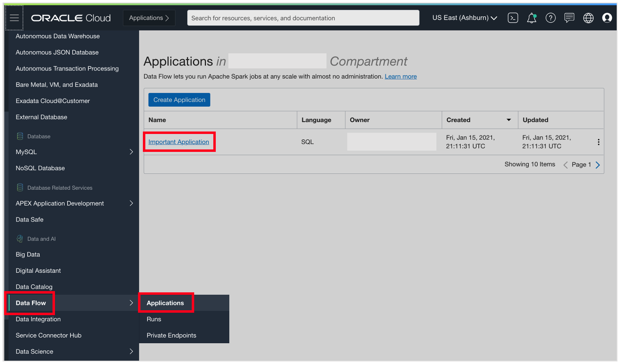Open Data Integration menu item
Screen dimensions: 620x364
point(38,319)
